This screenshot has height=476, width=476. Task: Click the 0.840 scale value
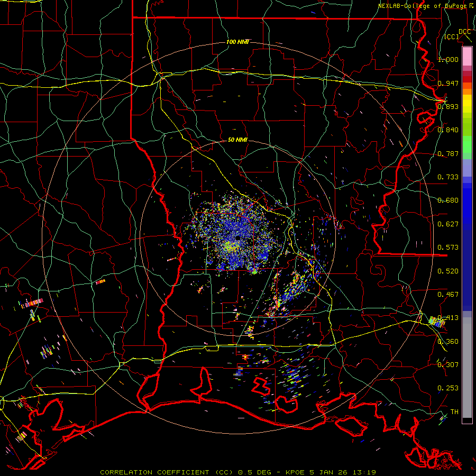point(448,130)
